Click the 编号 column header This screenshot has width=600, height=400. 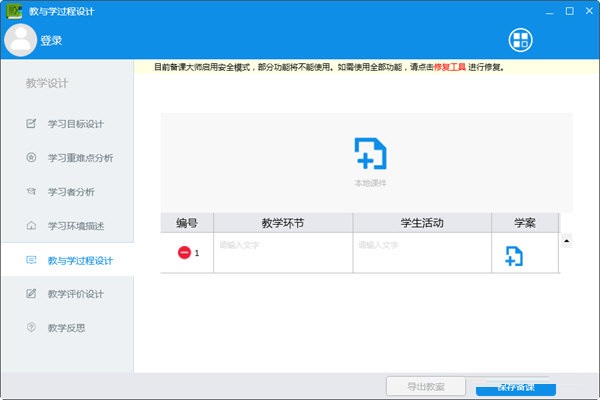pos(187,223)
